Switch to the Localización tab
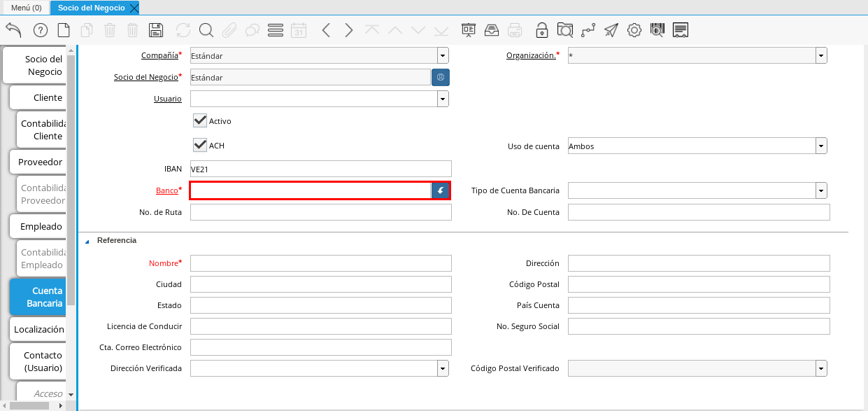This screenshot has width=868, height=411. (38, 329)
